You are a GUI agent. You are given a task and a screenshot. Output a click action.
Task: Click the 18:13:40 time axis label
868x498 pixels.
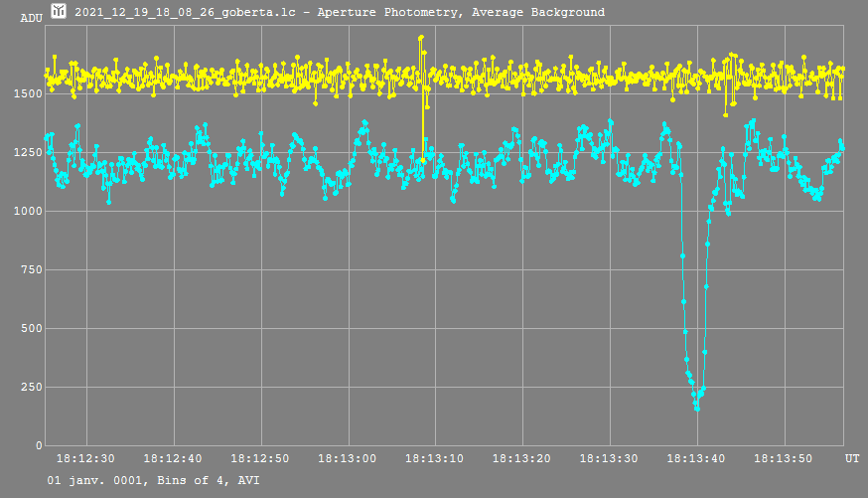[697, 459]
